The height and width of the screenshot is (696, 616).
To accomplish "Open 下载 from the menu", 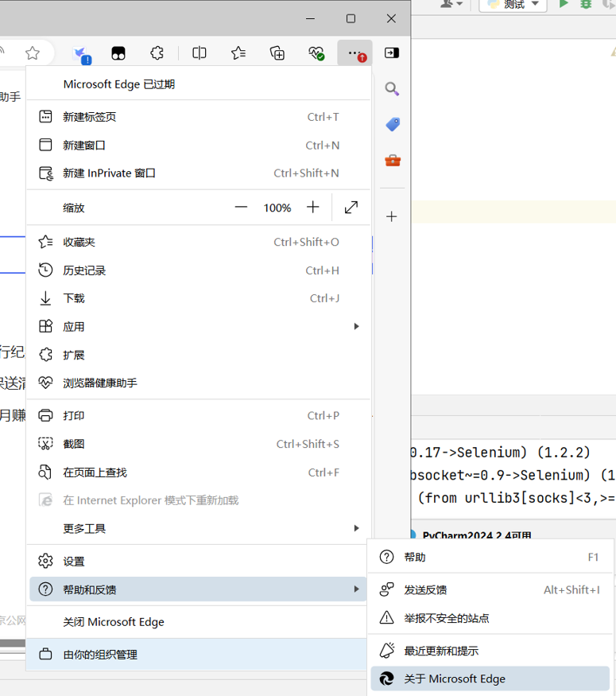I will click(198, 298).
